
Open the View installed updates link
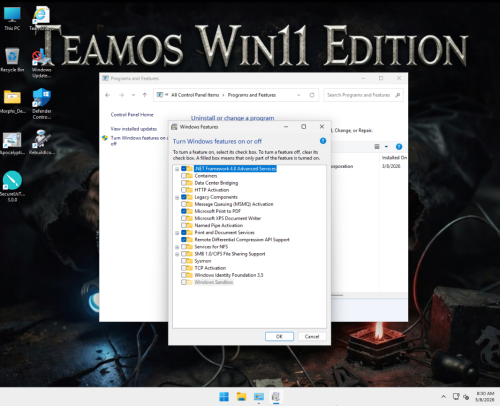[x=134, y=129]
